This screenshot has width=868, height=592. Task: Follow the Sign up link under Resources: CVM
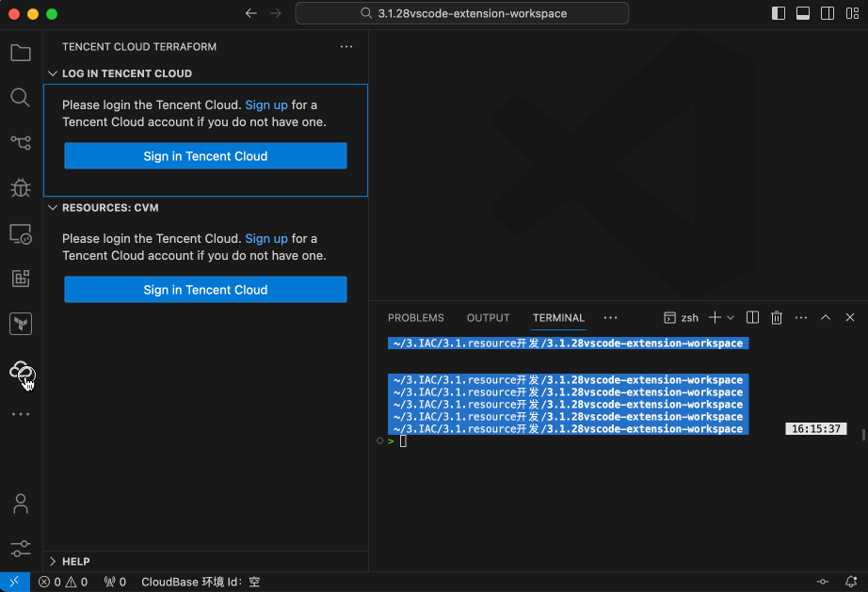266,238
